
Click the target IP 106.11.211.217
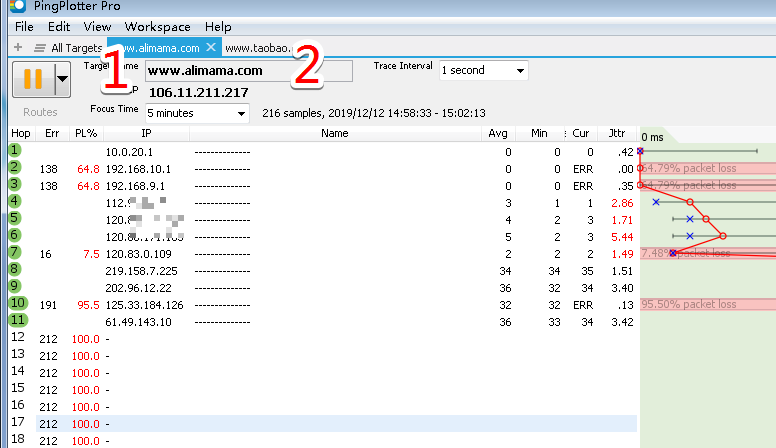[x=198, y=93]
